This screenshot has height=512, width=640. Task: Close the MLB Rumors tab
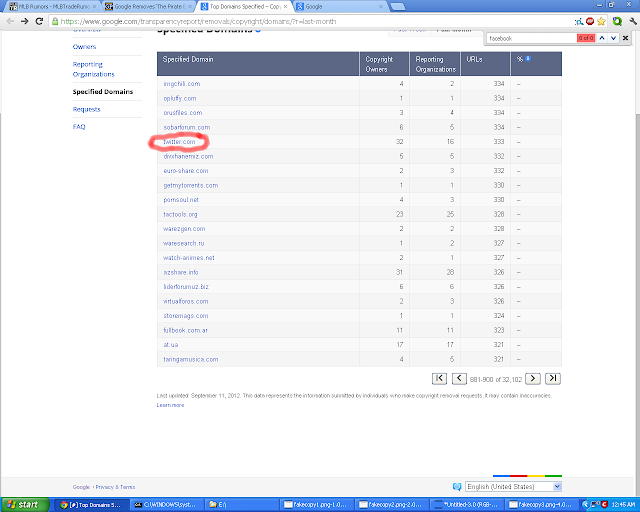pyautogui.click(x=94, y=7)
